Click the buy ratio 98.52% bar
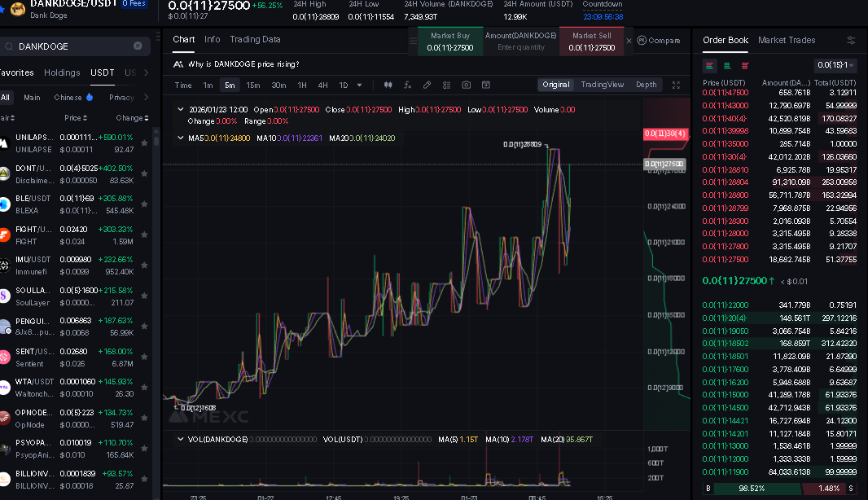Viewport: 868px width, 500px height. (752, 489)
